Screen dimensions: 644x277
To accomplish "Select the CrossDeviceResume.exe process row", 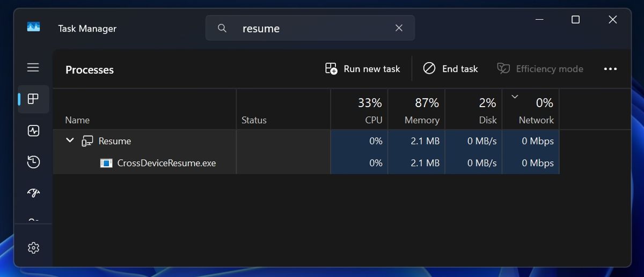I will pos(166,163).
